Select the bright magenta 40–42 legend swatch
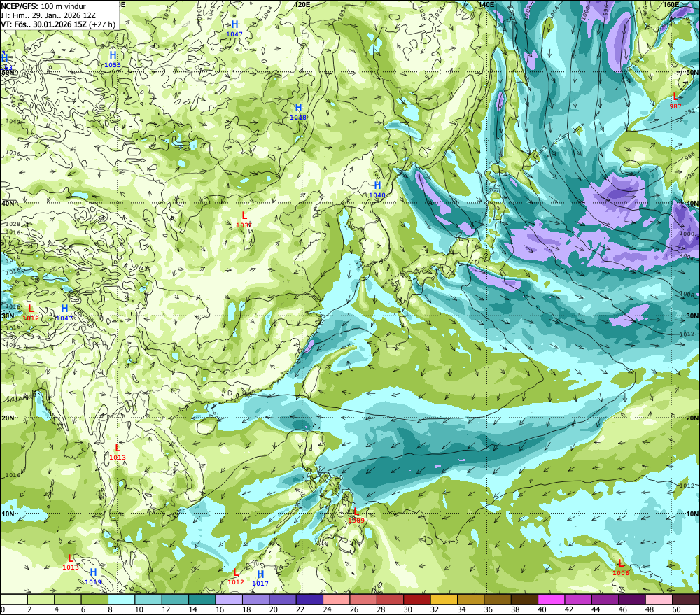The image size is (700, 615). pyautogui.click(x=551, y=599)
